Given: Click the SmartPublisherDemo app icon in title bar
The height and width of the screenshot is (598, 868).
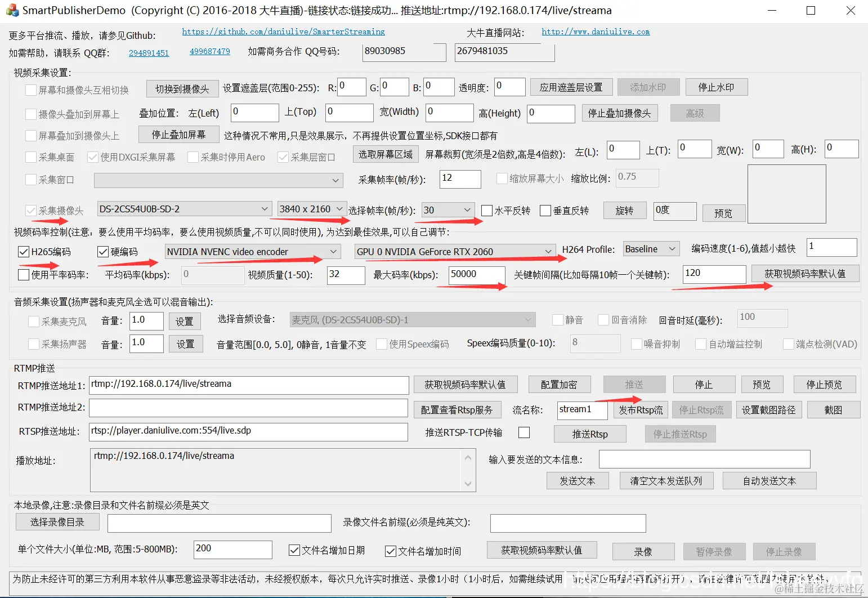Looking at the screenshot, I should tap(12, 10).
